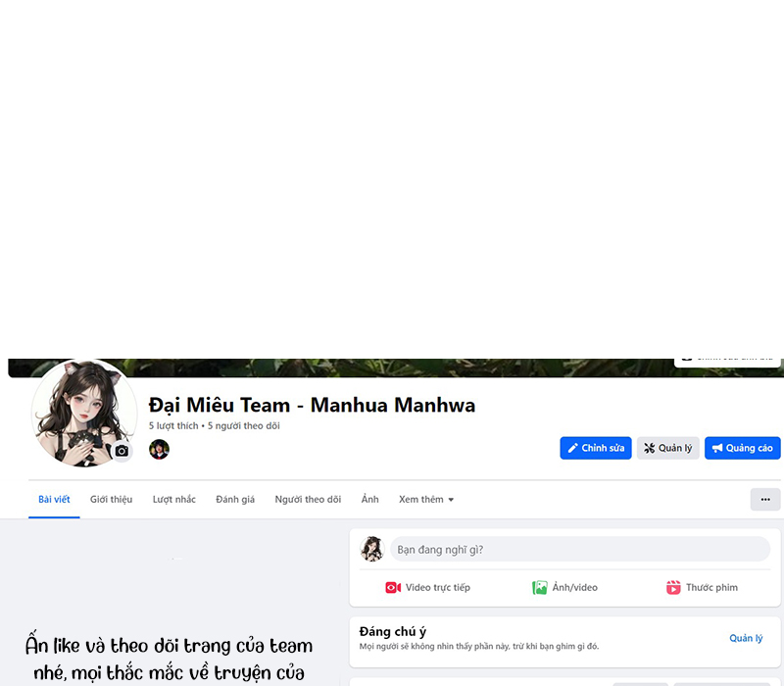Click the avatar next to the post box
The image size is (784, 686).
pyautogui.click(x=372, y=549)
